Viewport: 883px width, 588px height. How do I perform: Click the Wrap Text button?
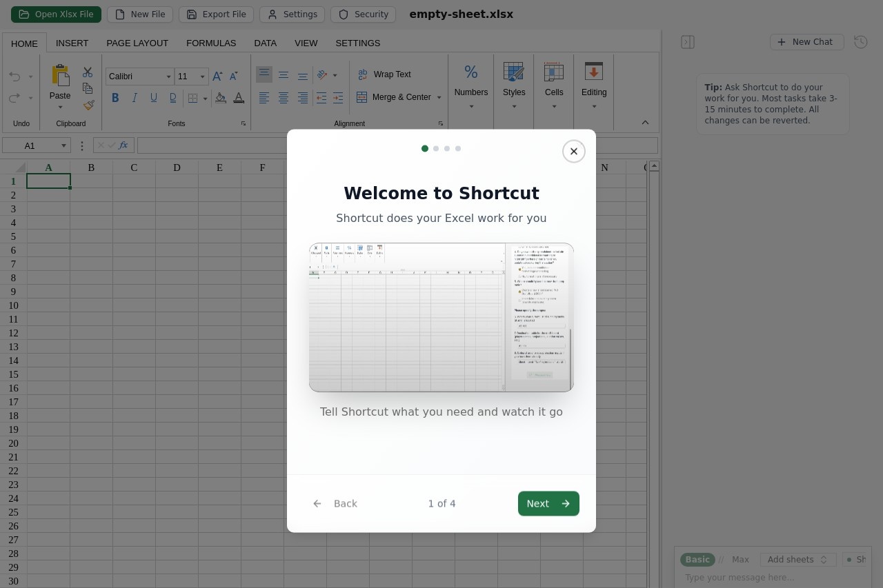point(384,74)
